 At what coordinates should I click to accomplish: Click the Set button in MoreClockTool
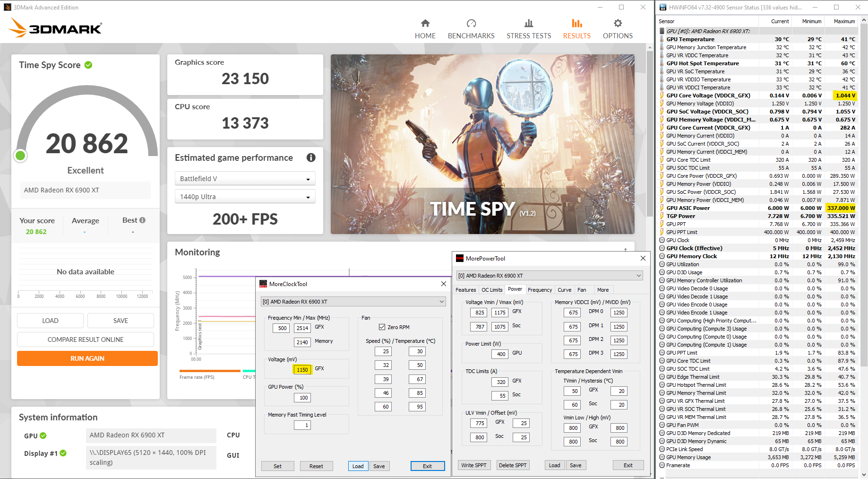277,466
